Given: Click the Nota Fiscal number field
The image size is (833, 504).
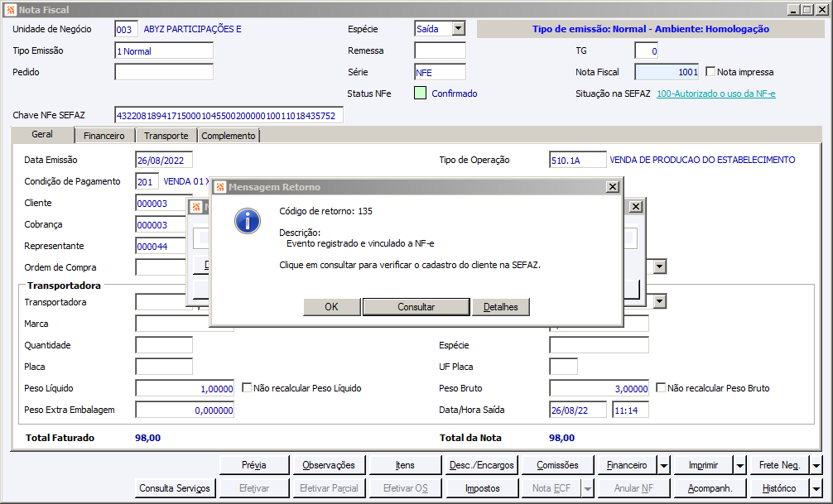Looking at the screenshot, I should [x=667, y=72].
